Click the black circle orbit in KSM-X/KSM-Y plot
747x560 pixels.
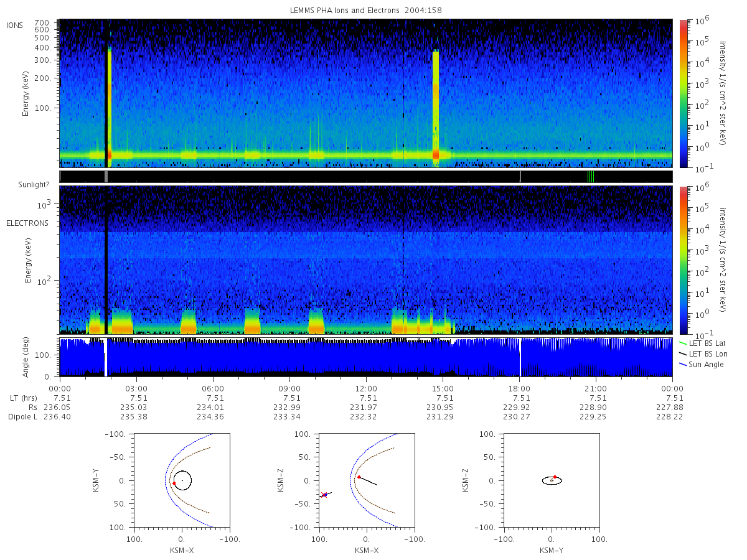click(182, 480)
